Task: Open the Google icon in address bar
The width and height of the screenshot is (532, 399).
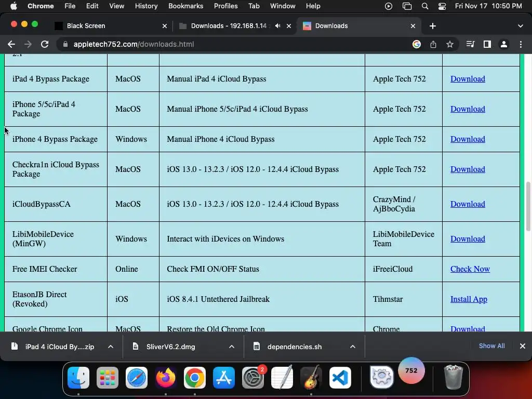Action: pos(416,44)
